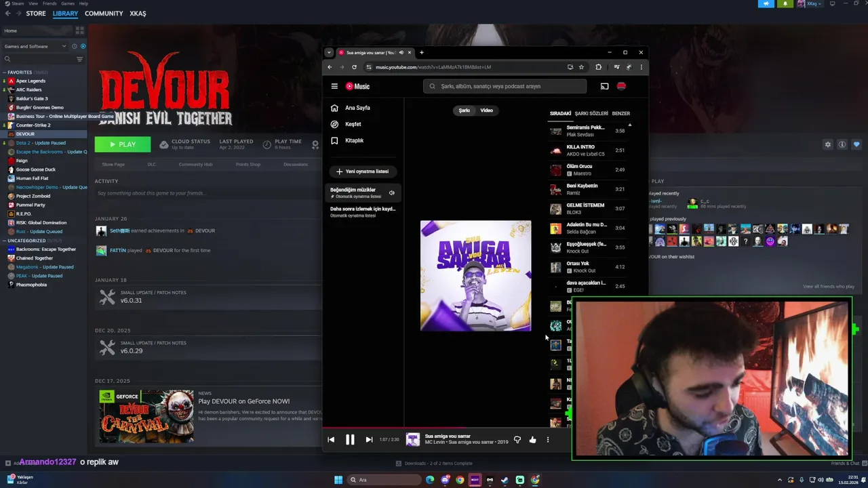Viewport: 868px width, 488px height.
Task: Switch Steam library to grid view
Action: (x=79, y=30)
